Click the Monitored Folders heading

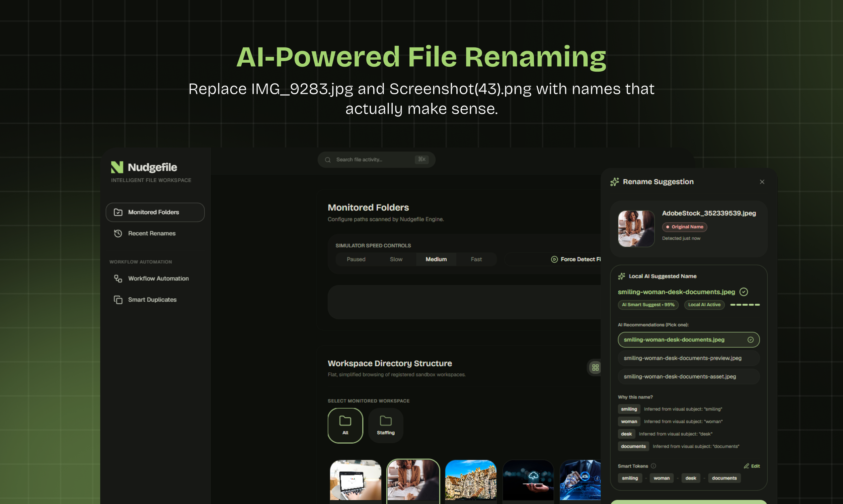[x=368, y=208]
